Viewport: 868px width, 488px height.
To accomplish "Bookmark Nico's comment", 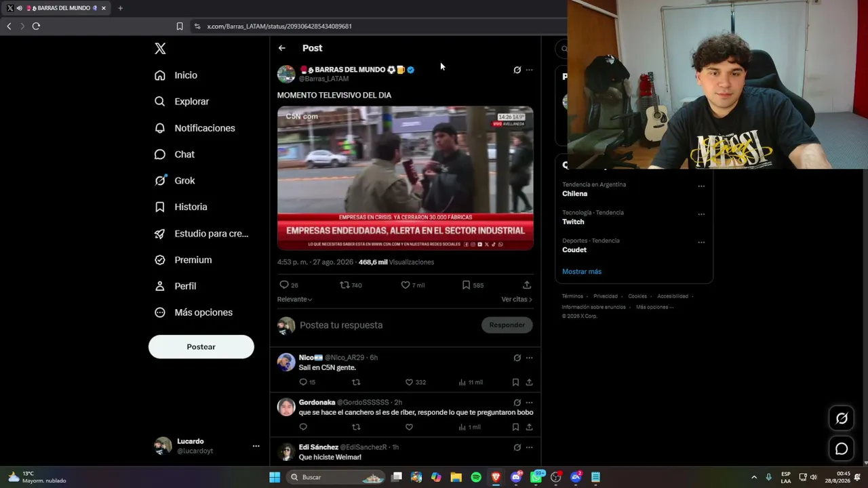I will tap(515, 382).
